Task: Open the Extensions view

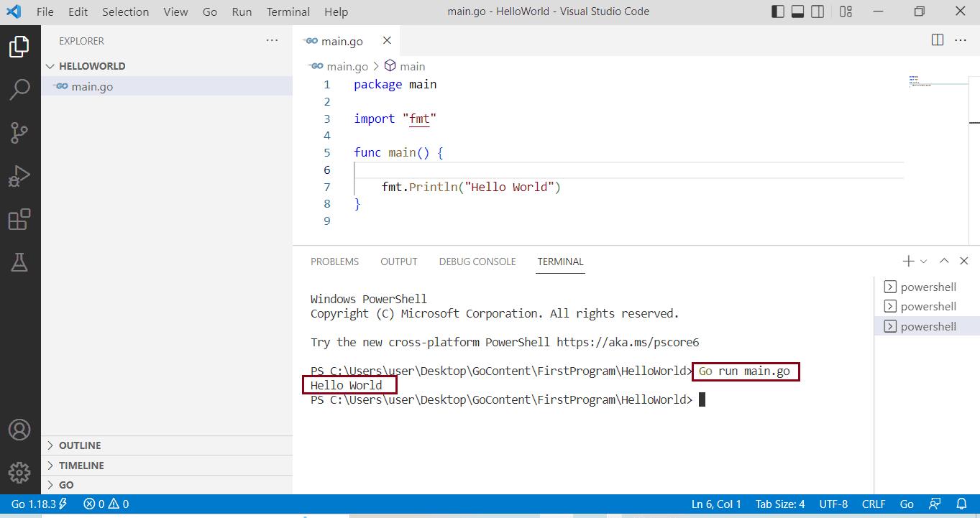Action: click(19, 219)
